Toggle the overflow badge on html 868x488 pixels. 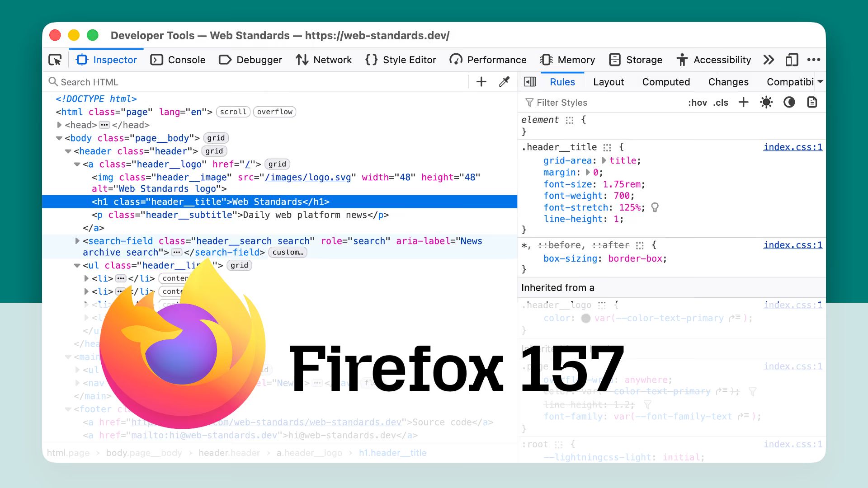click(275, 112)
